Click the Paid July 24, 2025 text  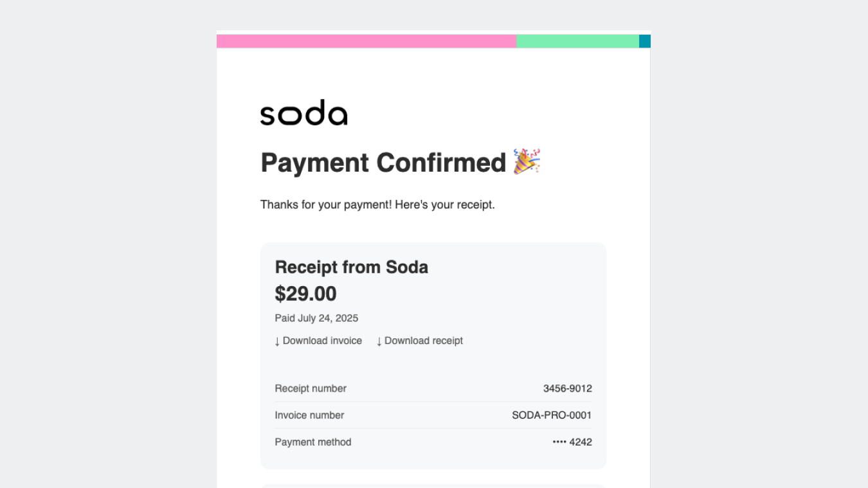coord(316,318)
